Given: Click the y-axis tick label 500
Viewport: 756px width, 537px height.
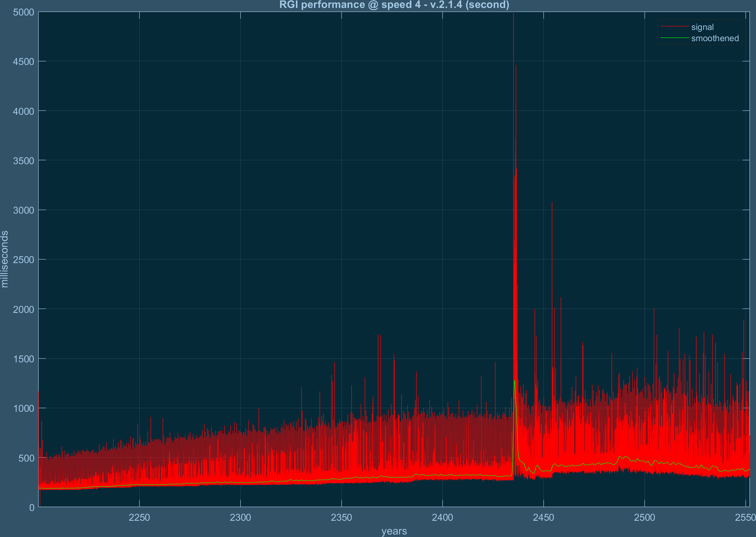Looking at the screenshot, I should click(26, 458).
